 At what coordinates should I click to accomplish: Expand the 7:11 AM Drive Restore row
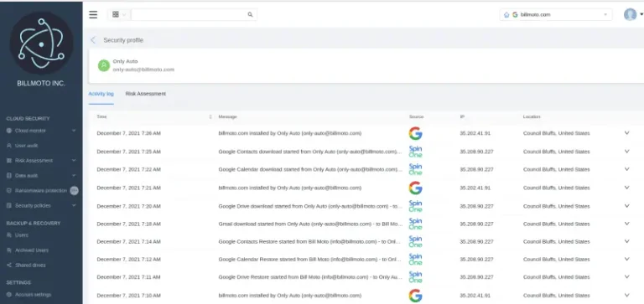click(626, 277)
